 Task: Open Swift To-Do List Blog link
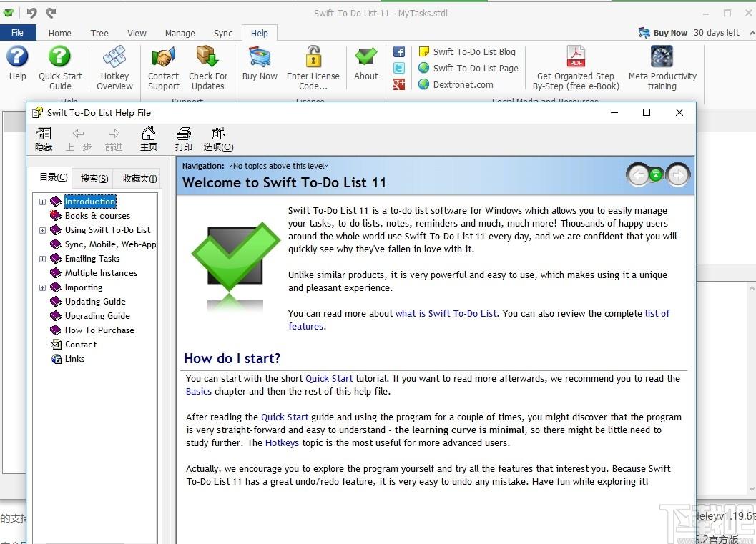pyautogui.click(x=468, y=51)
